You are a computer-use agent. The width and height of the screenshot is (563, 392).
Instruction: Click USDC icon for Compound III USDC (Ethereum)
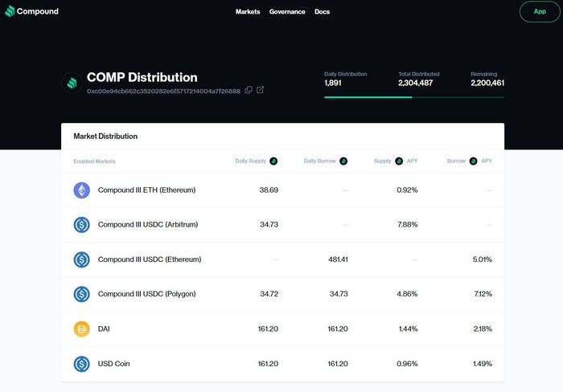coord(82,259)
